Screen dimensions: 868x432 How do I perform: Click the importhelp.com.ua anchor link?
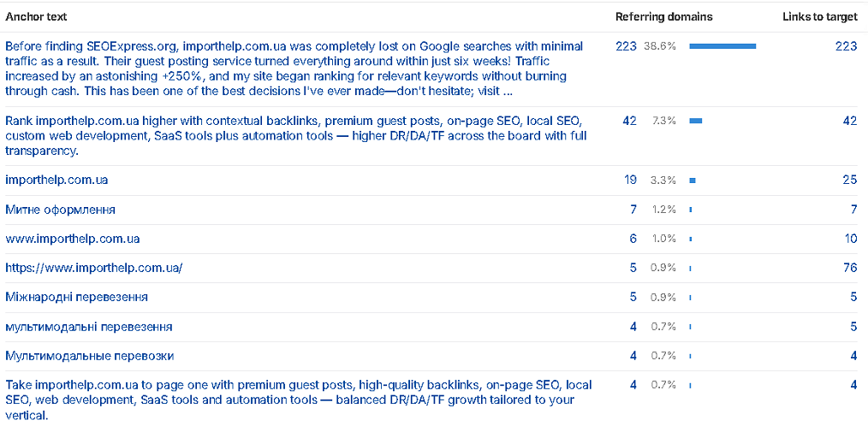point(56,180)
